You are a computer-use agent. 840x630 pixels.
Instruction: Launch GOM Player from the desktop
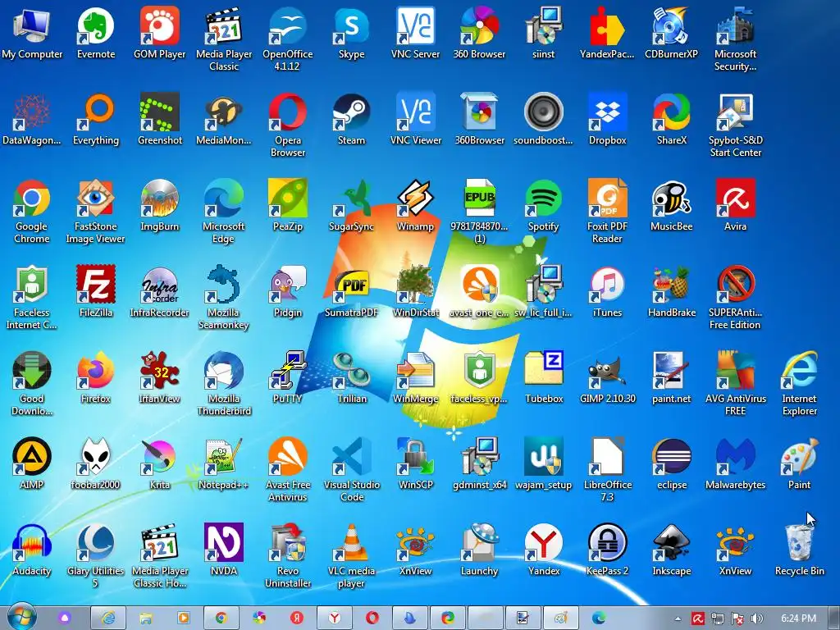[x=160, y=33]
